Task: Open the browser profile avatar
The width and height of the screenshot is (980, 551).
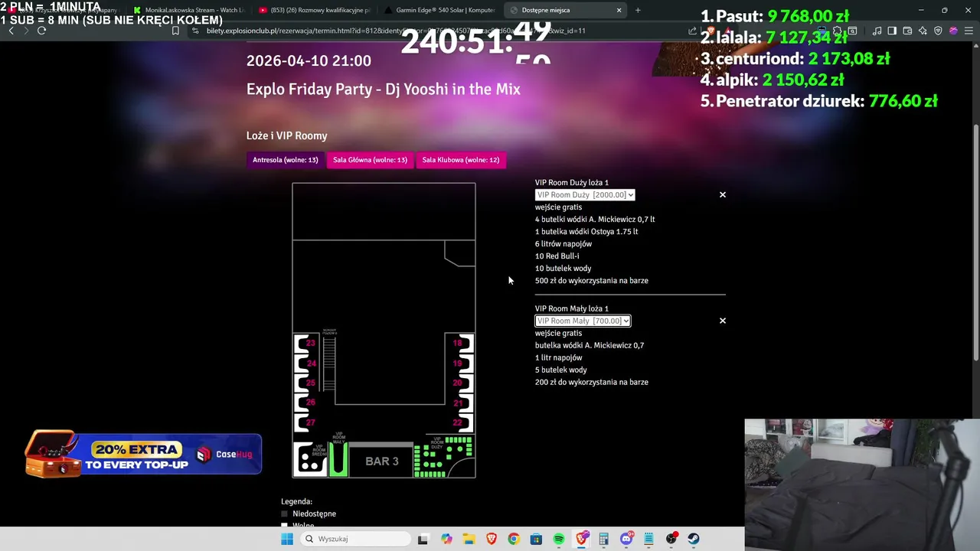Action: 953,31
